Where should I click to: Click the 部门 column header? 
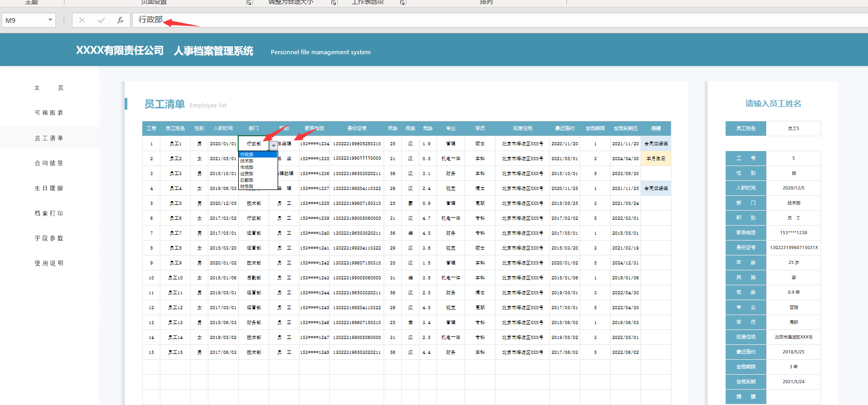254,128
